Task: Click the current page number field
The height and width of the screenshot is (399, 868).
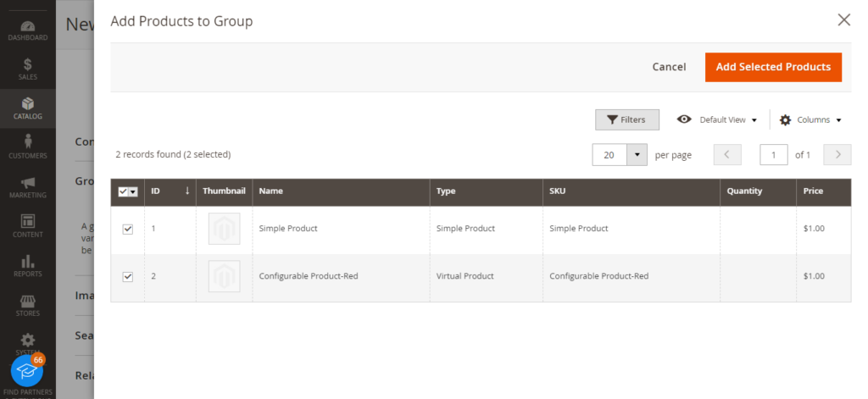Action: [x=774, y=155]
